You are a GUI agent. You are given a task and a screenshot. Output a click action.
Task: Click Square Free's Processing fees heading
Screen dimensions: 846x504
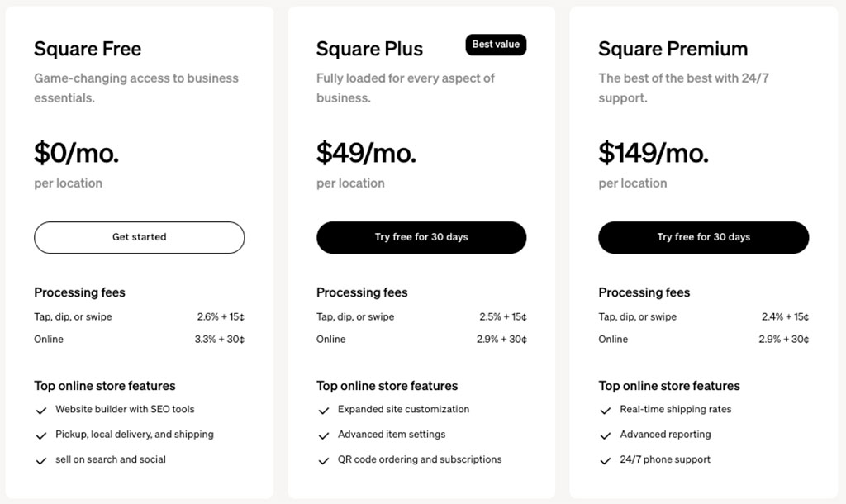tap(79, 292)
